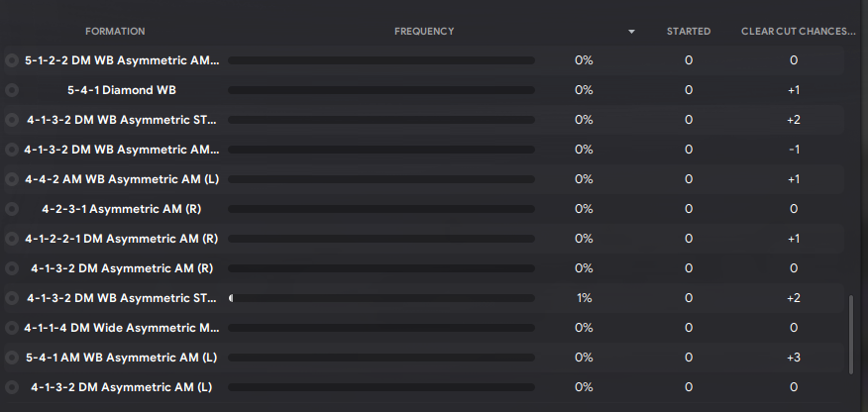Select the radio circle for 4-1-3-2 DM Asymmetric AM (R)
Image resolution: width=868 pixels, height=412 pixels.
click(x=12, y=268)
